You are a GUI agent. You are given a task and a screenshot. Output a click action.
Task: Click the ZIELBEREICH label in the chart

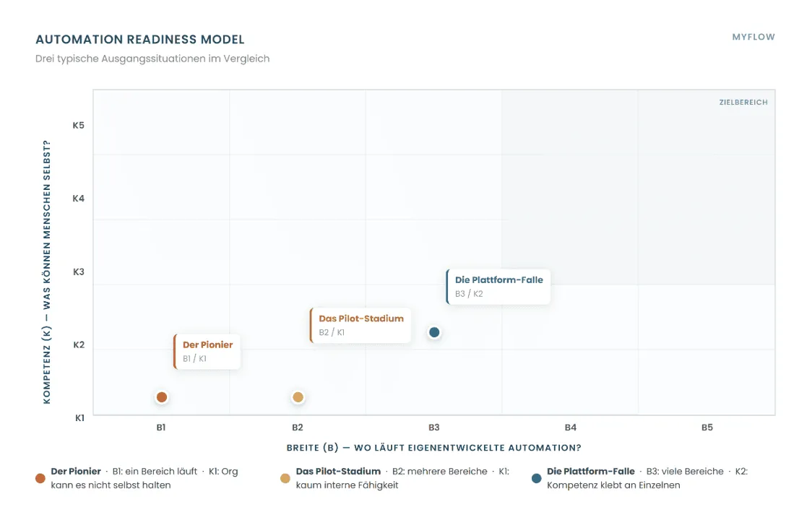point(743,103)
